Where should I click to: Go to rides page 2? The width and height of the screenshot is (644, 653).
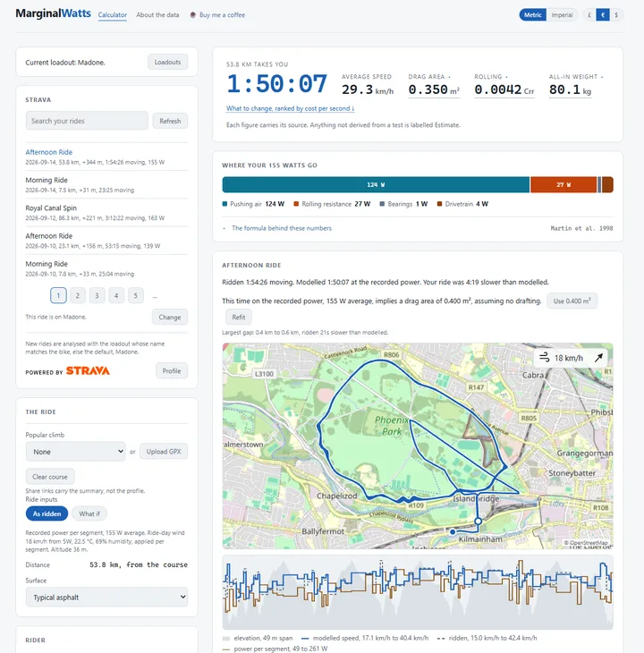coord(78,295)
